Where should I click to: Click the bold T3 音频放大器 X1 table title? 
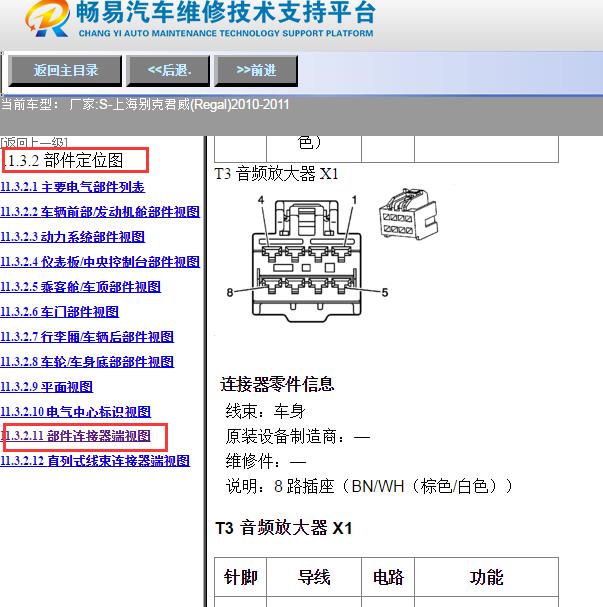(x=284, y=528)
